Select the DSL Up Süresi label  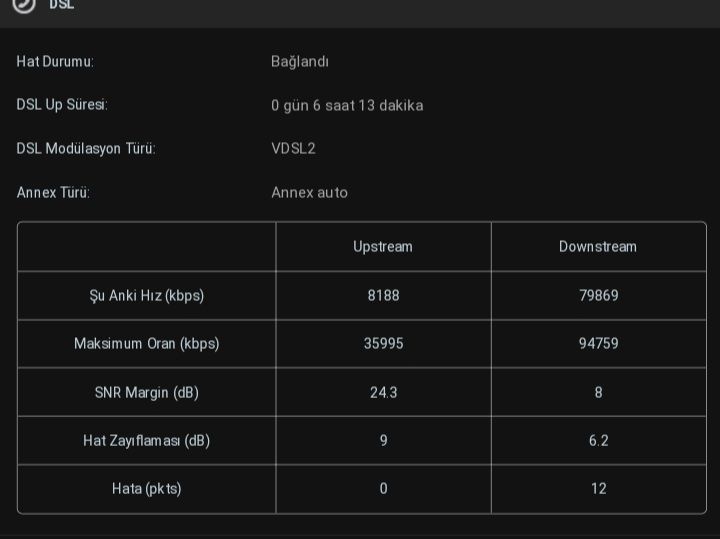point(62,105)
